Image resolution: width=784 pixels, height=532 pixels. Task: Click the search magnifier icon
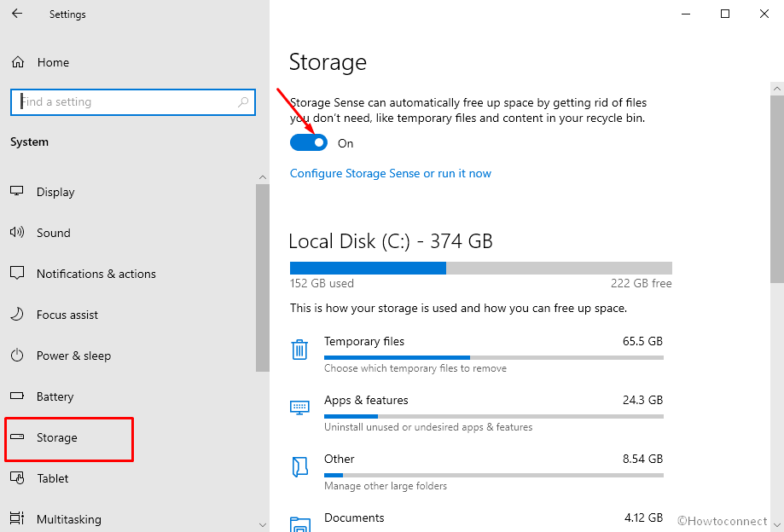tap(243, 102)
